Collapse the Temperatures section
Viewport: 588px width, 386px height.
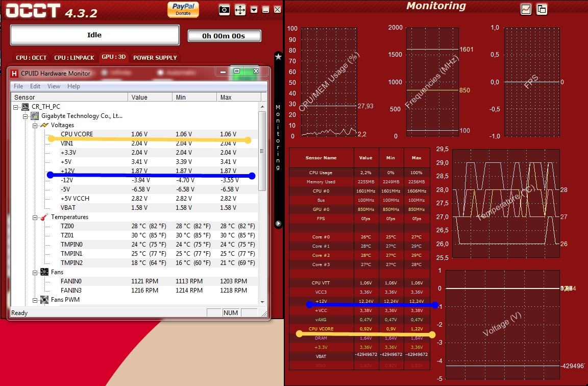coord(35,218)
